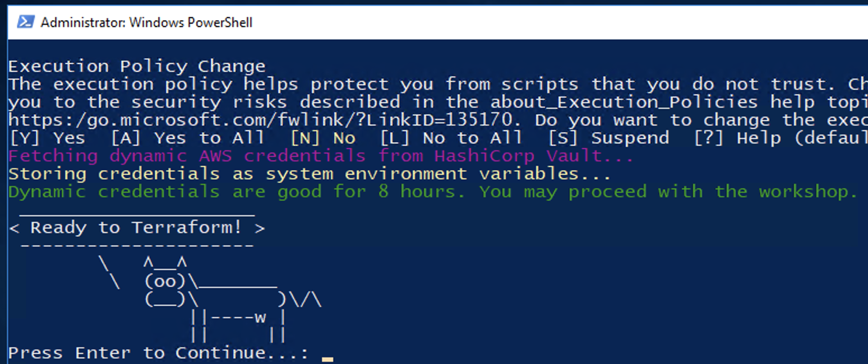
Task: Click the blinking cursor after the prompt
Action: click(x=327, y=358)
